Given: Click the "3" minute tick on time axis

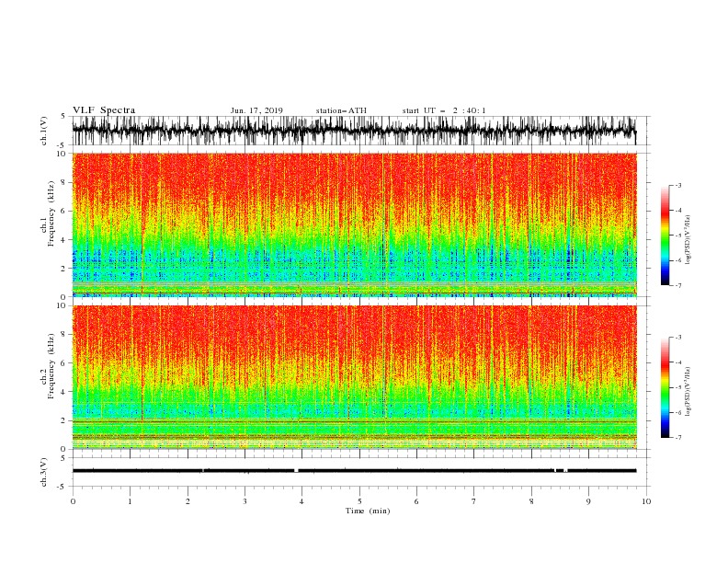Looking at the screenshot, I should coord(245,501).
